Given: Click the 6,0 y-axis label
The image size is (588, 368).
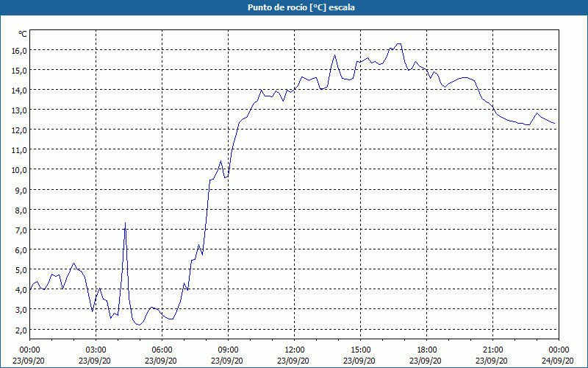Looking at the screenshot, I should point(21,250).
